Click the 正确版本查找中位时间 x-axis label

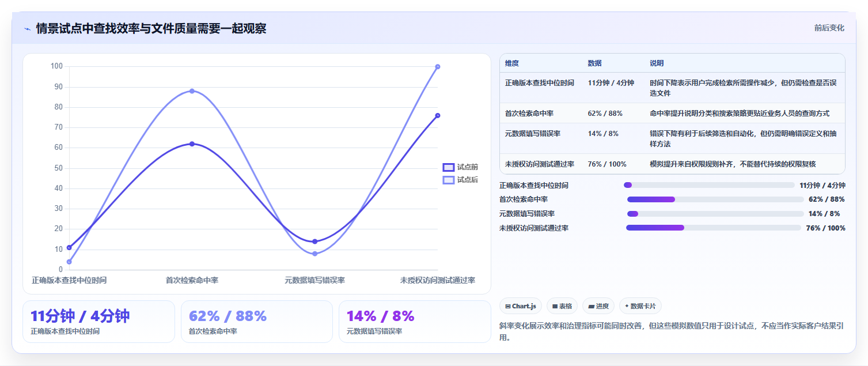(69, 281)
